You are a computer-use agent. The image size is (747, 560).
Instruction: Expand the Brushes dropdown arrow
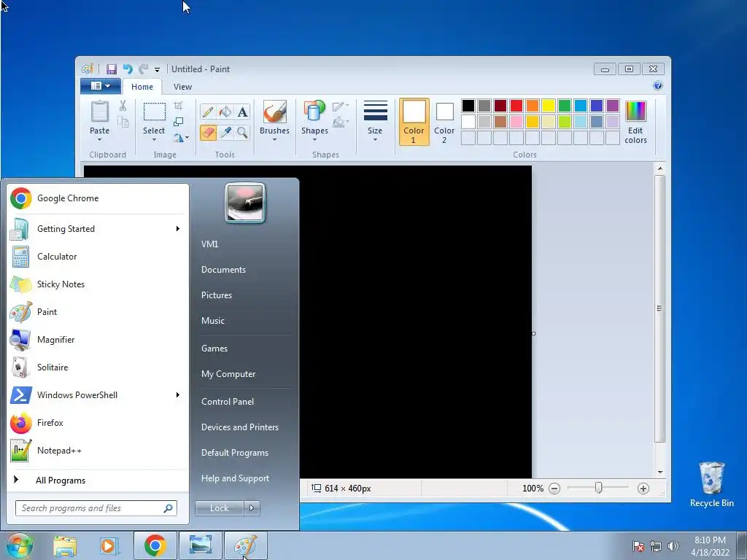(274, 139)
